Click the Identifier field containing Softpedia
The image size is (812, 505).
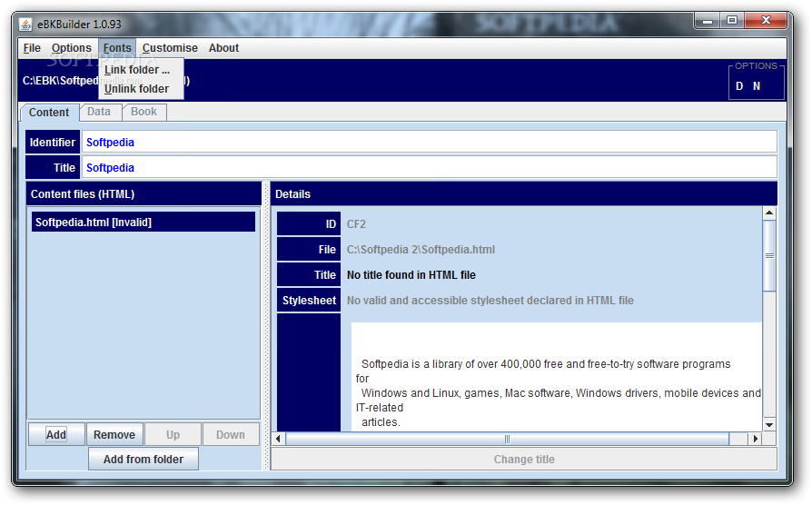pos(430,142)
